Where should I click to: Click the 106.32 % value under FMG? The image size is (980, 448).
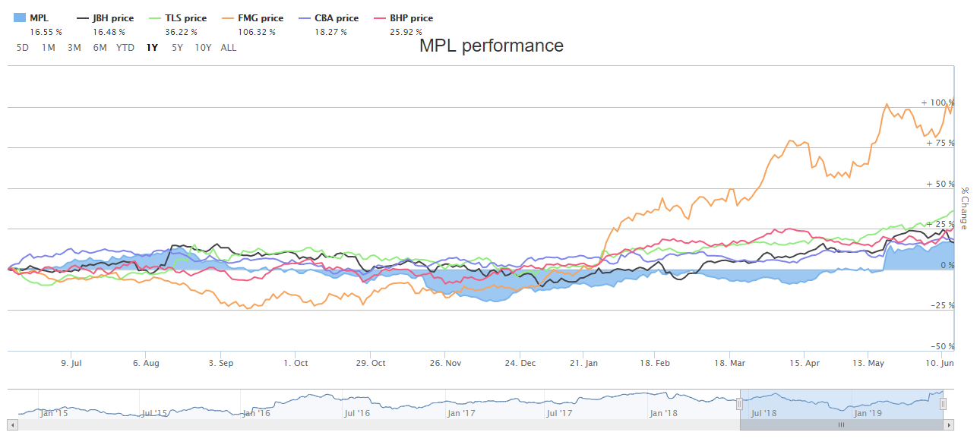pyautogui.click(x=257, y=32)
